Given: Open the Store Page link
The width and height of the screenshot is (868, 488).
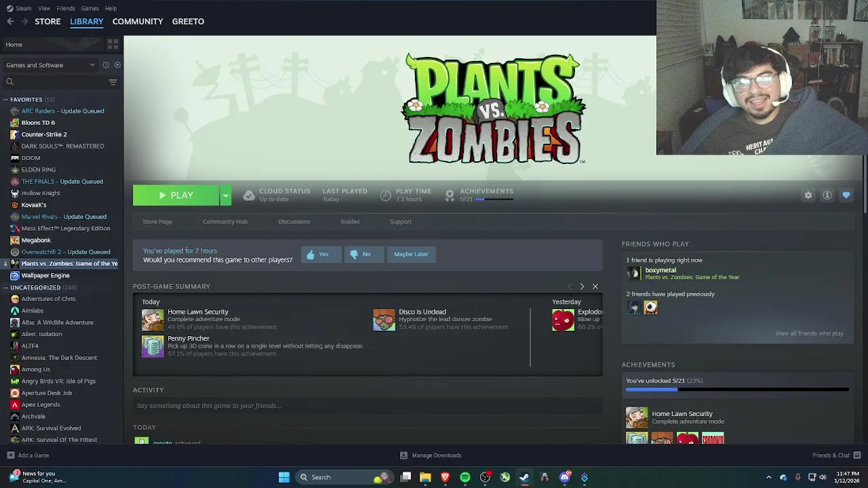Looking at the screenshot, I should click(x=157, y=222).
